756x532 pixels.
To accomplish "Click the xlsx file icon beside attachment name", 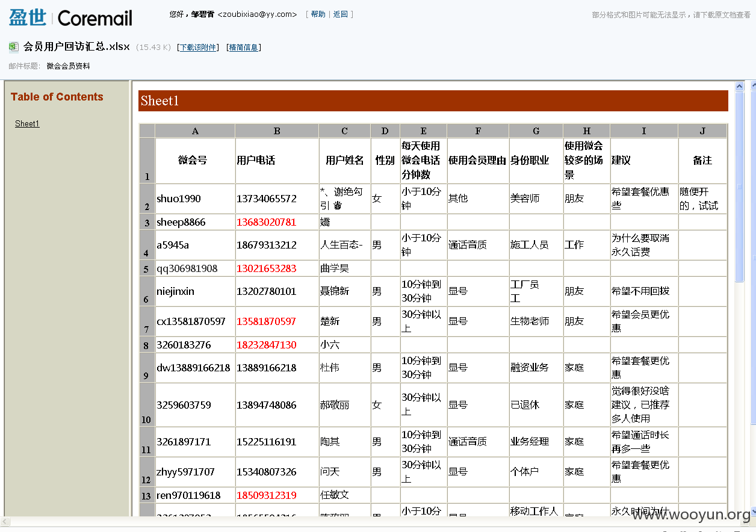I will [13, 47].
